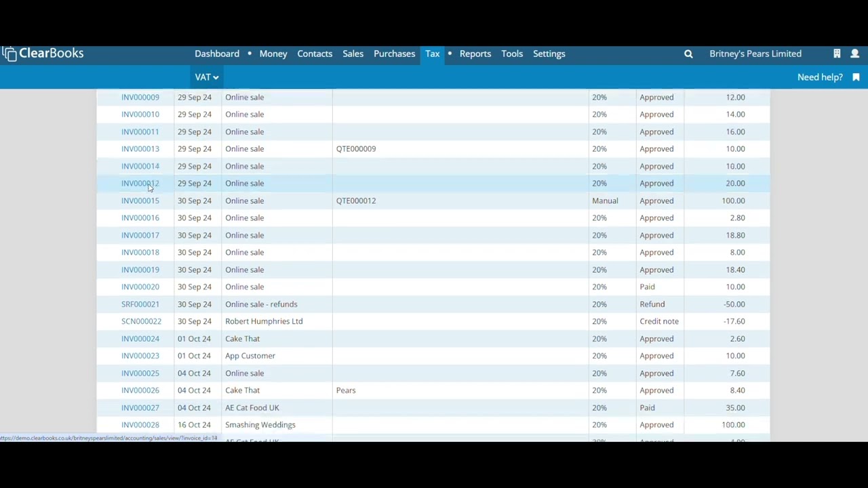Select the Tax menu

[x=433, y=54]
